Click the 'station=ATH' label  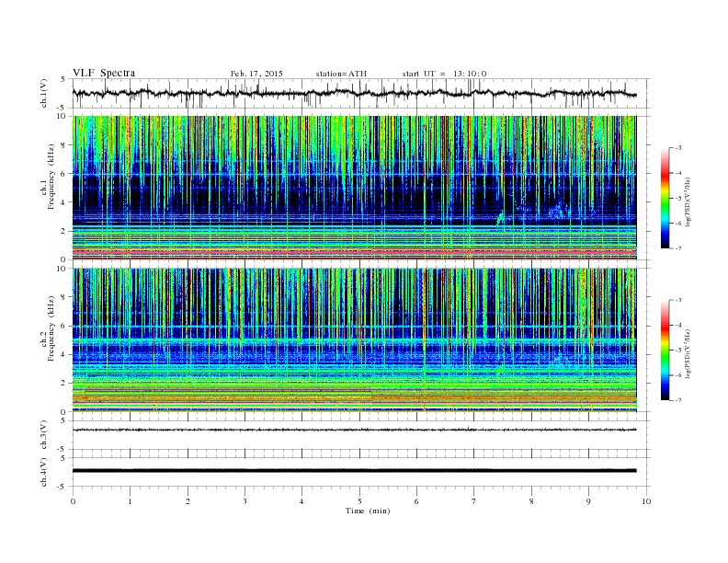point(341,74)
